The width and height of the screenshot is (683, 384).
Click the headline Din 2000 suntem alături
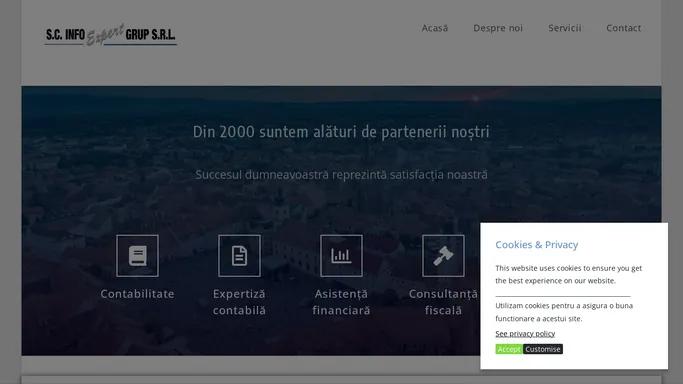(x=341, y=132)
